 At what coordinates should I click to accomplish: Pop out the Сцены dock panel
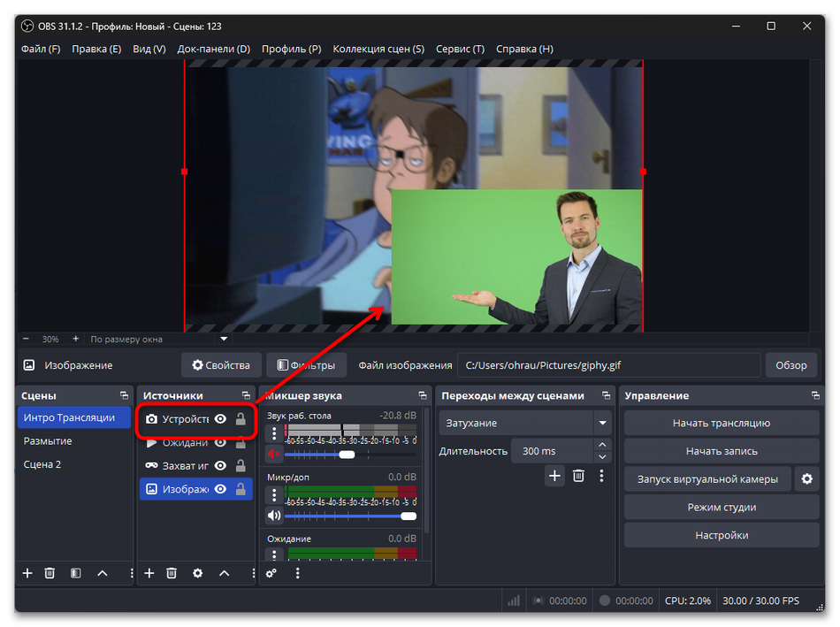pyautogui.click(x=125, y=395)
